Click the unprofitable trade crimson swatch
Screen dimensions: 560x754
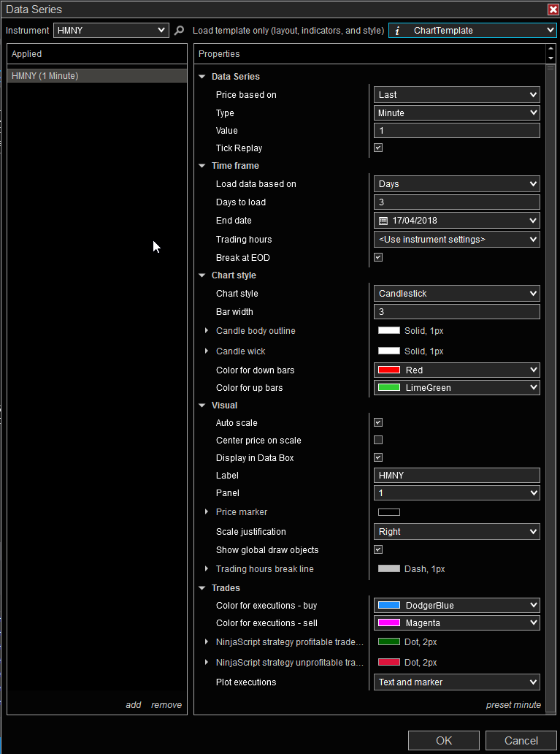pyautogui.click(x=389, y=662)
